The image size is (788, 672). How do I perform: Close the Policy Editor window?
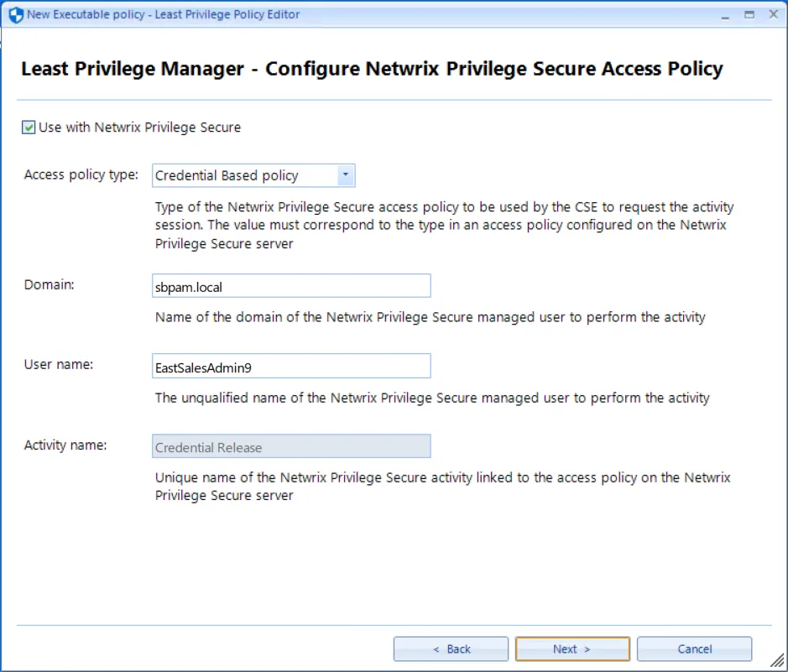coord(774,14)
